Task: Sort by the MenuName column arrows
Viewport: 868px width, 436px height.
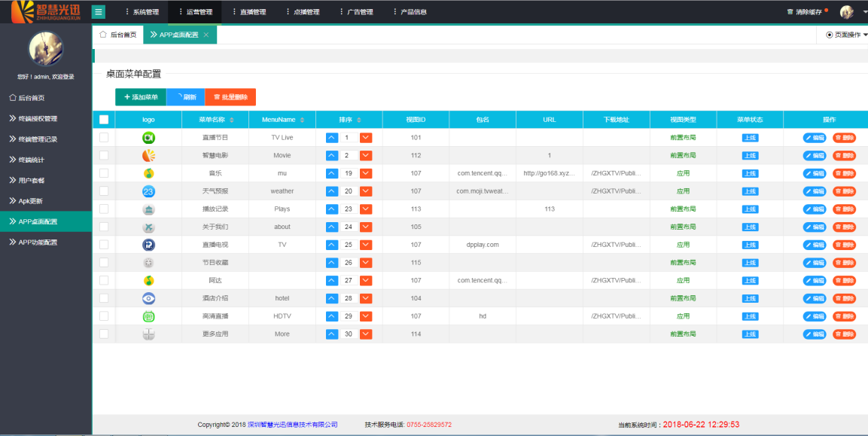Action: tap(302, 120)
